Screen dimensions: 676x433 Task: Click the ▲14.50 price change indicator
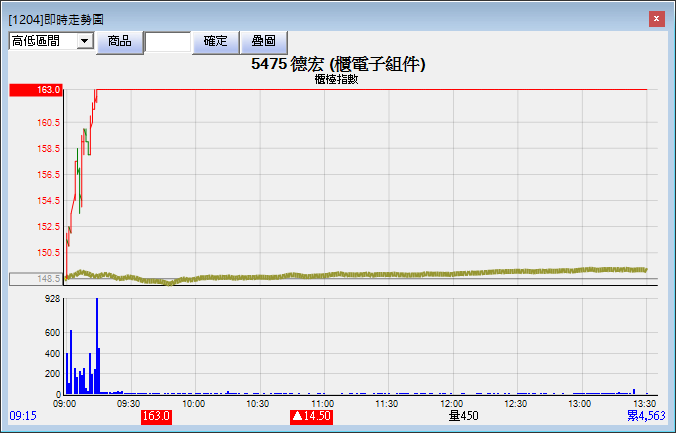(311, 416)
